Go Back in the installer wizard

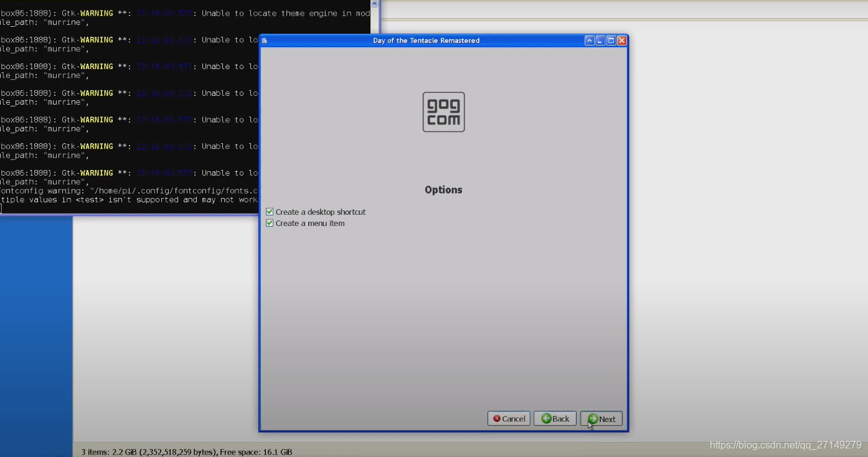click(555, 419)
